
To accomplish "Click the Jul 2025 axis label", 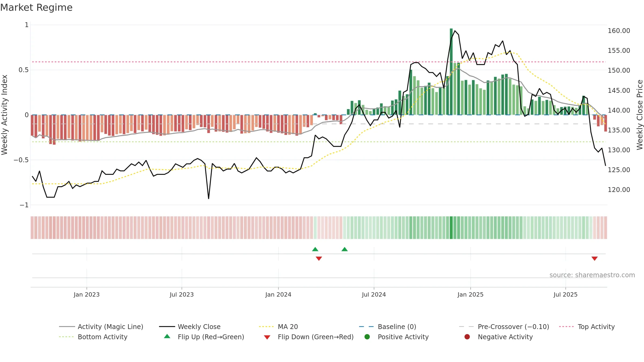I will [x=565, y=295].
